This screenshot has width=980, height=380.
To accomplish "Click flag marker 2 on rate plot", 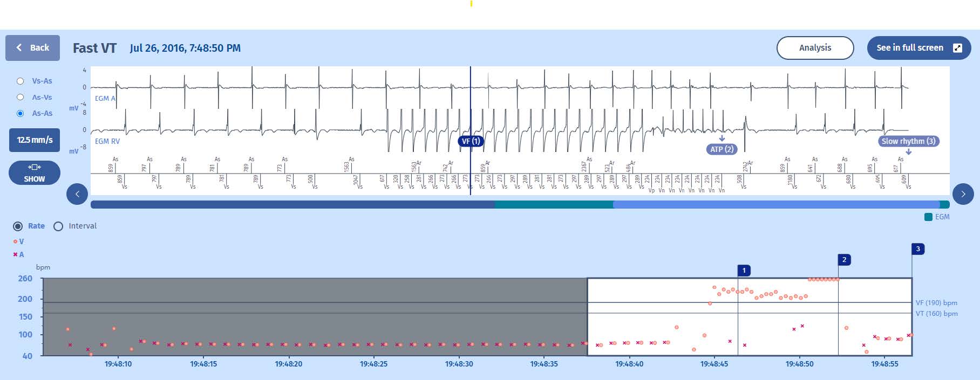I will (844, 260).
